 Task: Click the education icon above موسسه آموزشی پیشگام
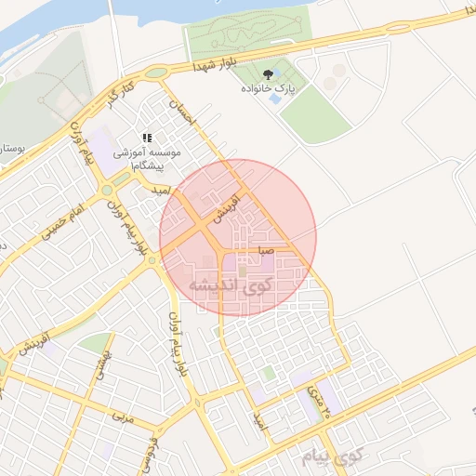(x=147, y=138)
